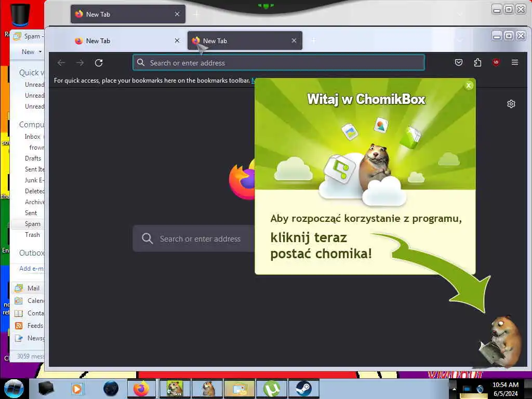
Task: Open Save to Pocket icon in toolbar
Action: coord(459,62)
